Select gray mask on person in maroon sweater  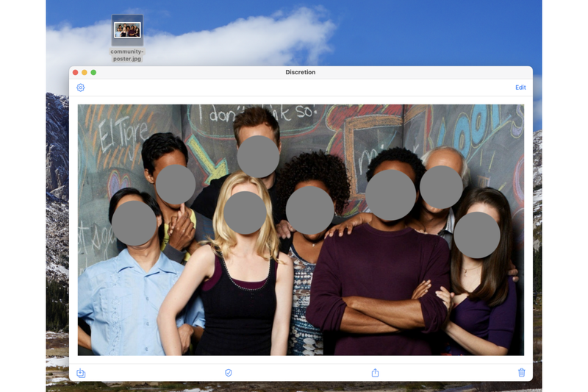point(390,195)
